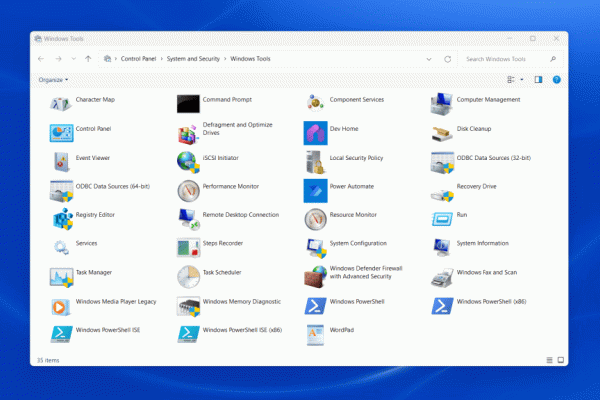Select the Power Automate icon

[x=316, y=188]
